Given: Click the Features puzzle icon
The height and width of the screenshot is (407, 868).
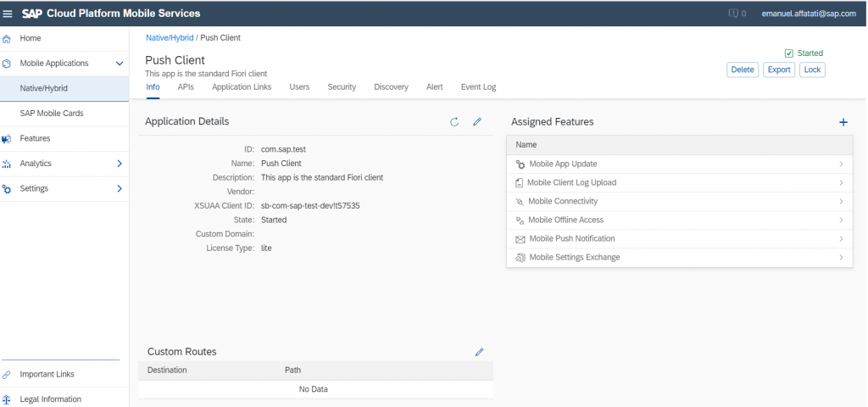Looking at the screenshot, I should click(x=7, y=138).
